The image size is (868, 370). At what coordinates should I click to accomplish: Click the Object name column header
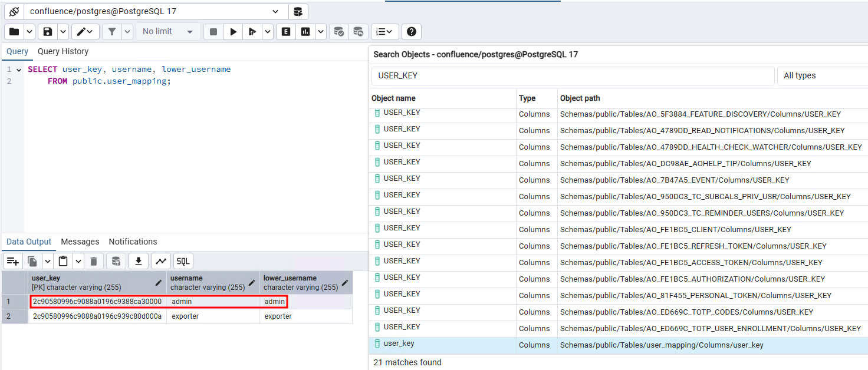point(443,98)
